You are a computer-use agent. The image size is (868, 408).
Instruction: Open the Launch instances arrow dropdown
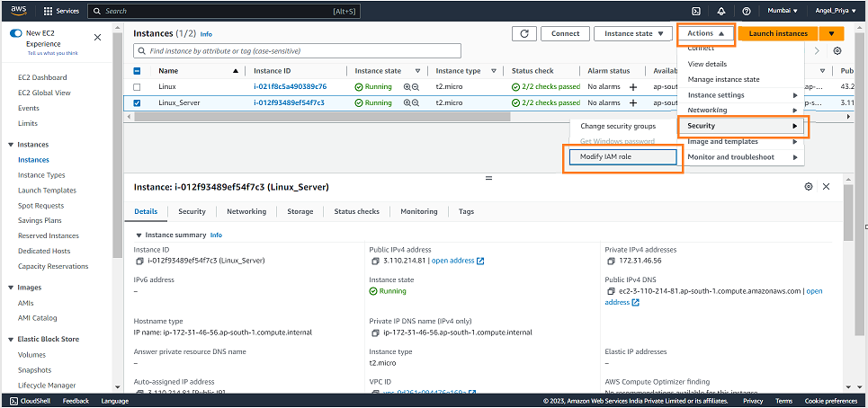coord(831,34)
